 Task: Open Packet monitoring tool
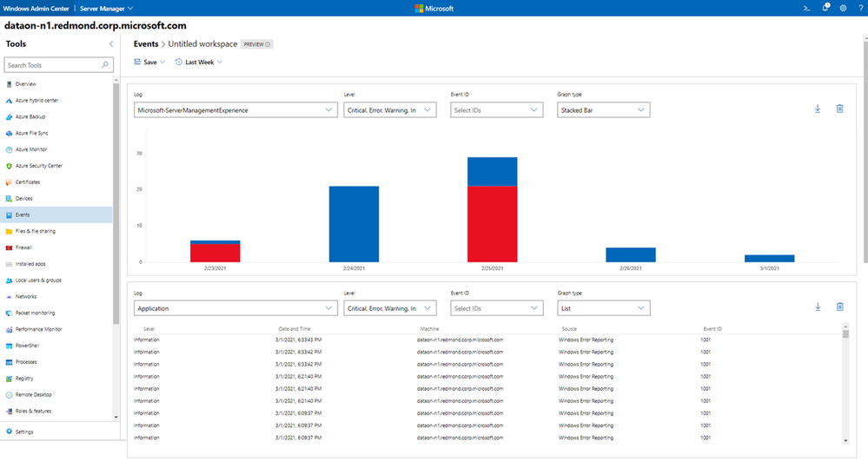35,313
